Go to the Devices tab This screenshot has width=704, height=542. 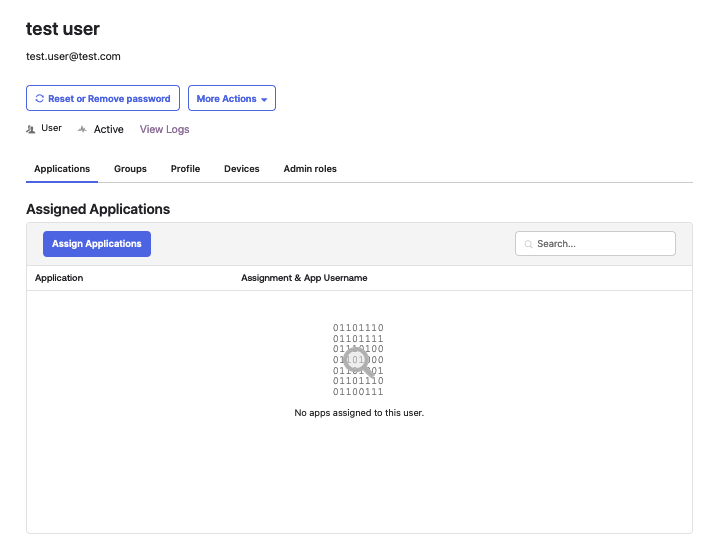tap(241, 169)
